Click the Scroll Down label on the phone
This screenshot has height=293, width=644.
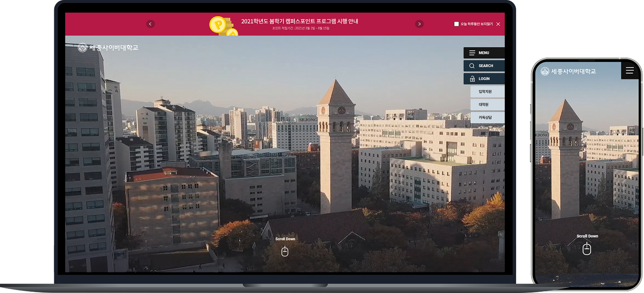587,236
